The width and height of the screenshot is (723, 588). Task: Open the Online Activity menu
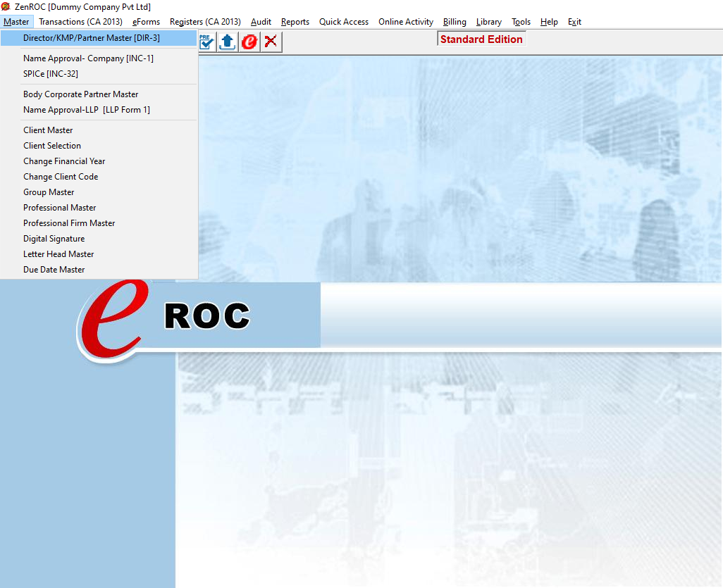[406, 22]
